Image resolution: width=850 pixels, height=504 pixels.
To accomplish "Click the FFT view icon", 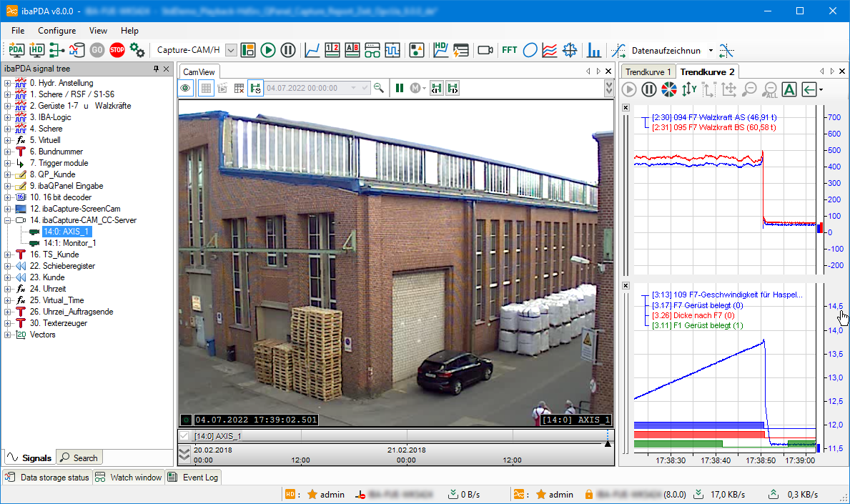I will 509,50.
